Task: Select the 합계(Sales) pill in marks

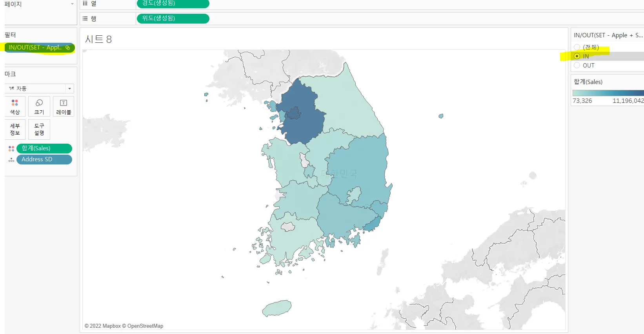Action: coord(44,148)
